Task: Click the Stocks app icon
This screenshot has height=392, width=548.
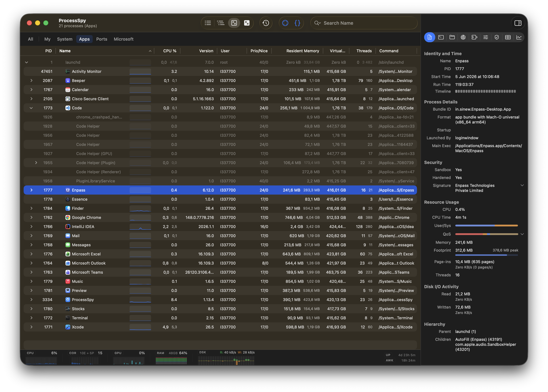Action: (x=68, y=309)
